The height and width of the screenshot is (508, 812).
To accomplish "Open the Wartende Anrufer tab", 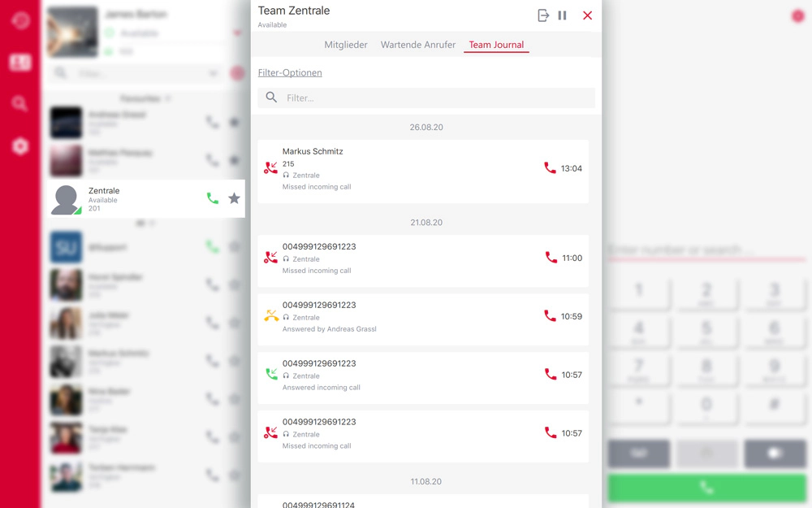I will [x=418, y=45].
